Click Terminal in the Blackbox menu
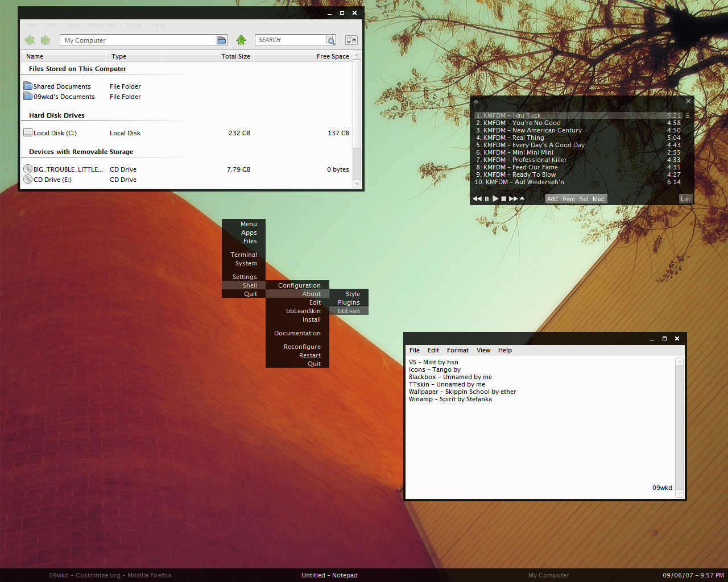The image size is (728, 582). tap(243, 255)
